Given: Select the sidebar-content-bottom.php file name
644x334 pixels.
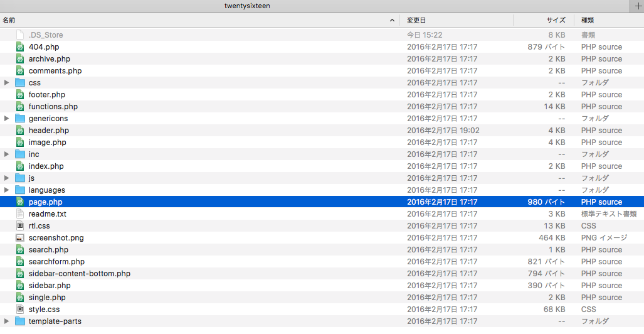Looking at the screenshot, I should pos(80,274).
